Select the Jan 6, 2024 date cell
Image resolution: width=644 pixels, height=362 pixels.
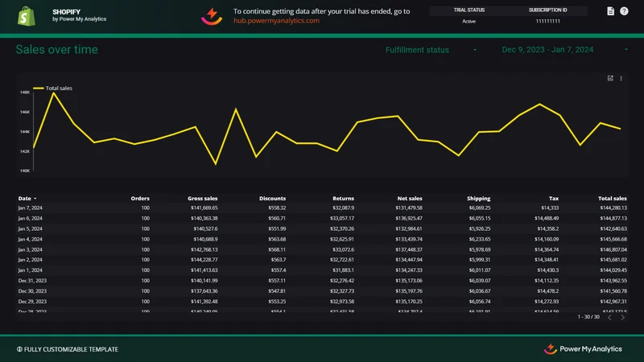pos(30,218)
